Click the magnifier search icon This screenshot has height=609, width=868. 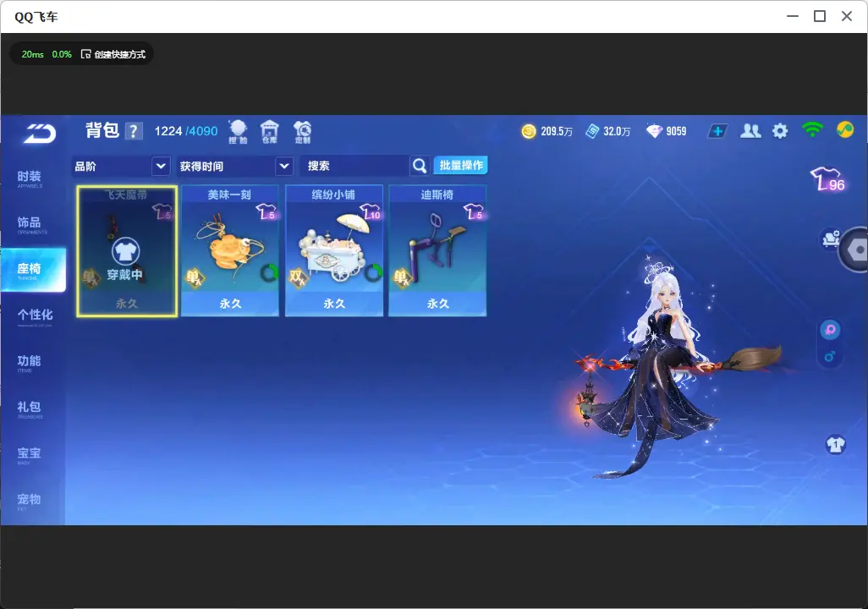(x=420, y=166)
